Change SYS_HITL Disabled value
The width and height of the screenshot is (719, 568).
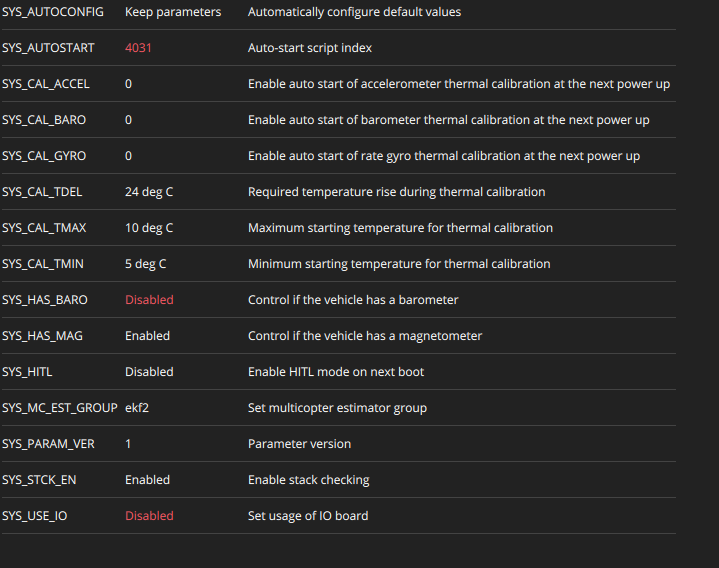coord(149,372)
